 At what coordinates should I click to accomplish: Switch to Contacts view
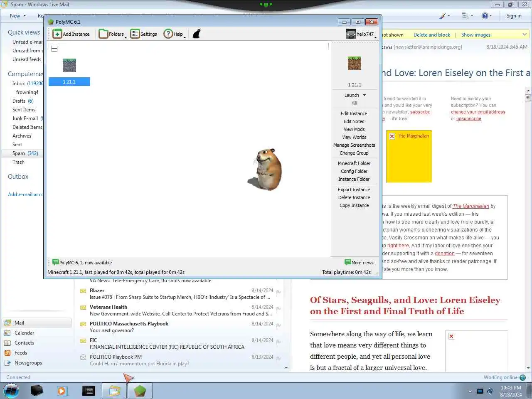24,343
